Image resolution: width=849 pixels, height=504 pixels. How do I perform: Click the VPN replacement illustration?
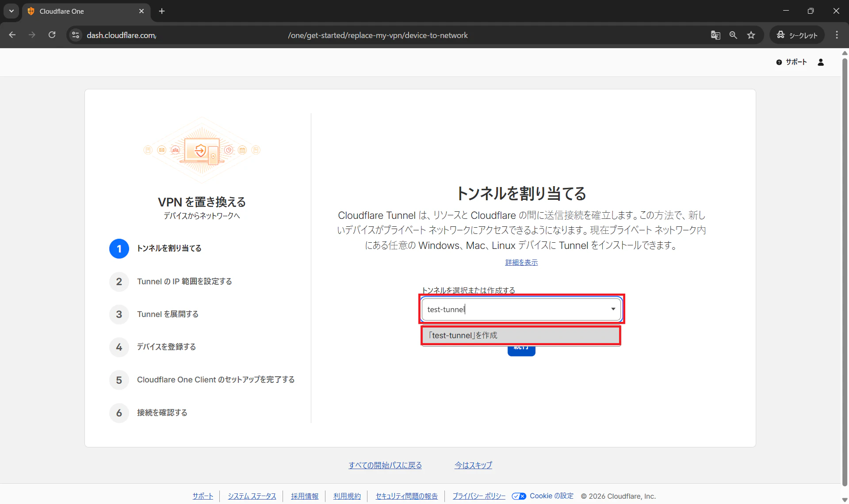click(x=202, y=151)
